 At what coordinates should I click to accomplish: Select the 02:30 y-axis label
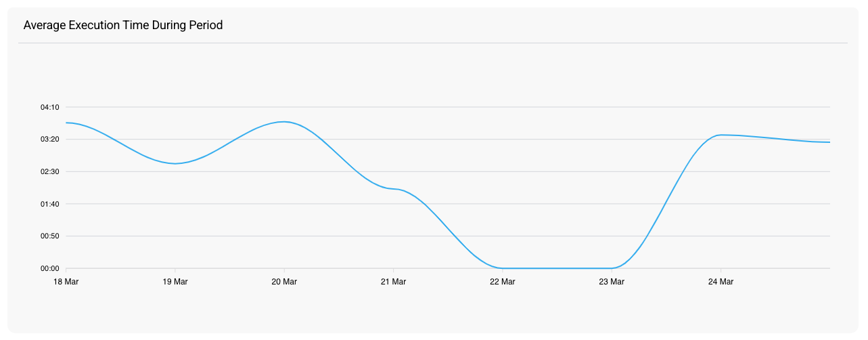tap(50, 172)
